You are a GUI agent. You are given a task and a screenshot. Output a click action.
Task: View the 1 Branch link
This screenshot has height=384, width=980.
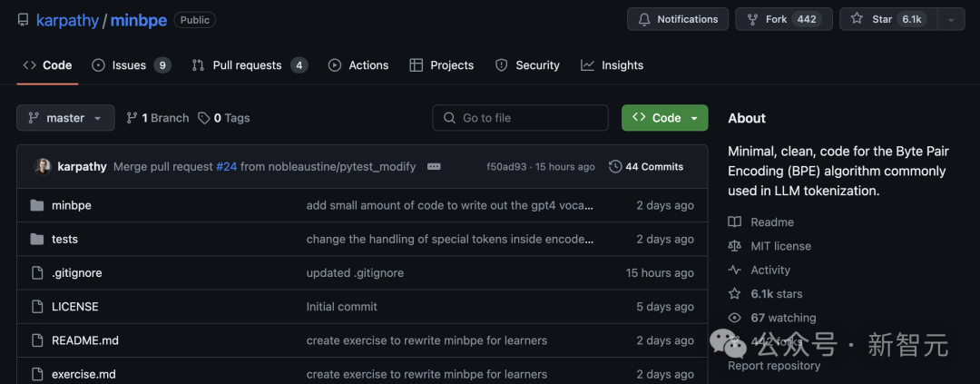[x=158, y=118]
